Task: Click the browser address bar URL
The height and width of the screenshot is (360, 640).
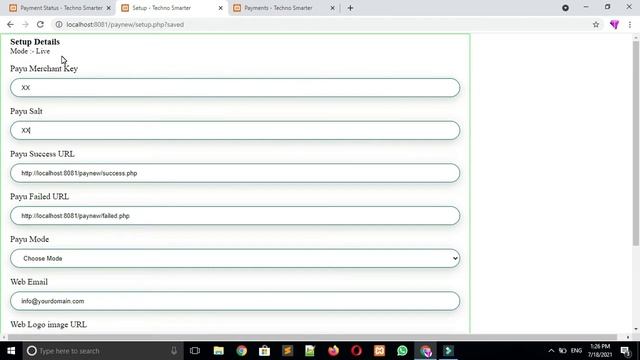Action: [125, 24]
